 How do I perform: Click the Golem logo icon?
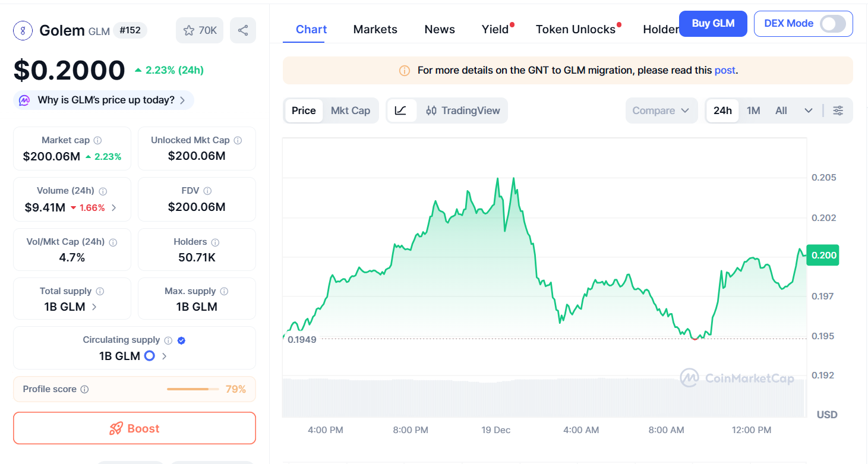click(23, 30)
